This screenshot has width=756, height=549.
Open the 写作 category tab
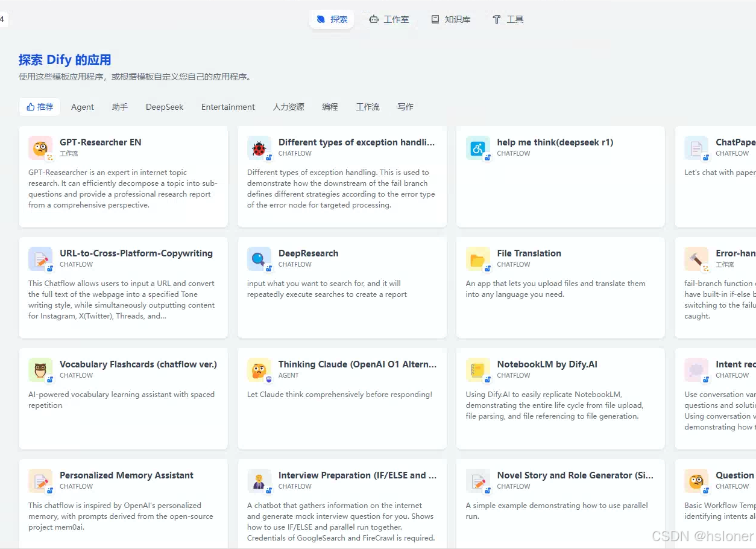[405, 107]
